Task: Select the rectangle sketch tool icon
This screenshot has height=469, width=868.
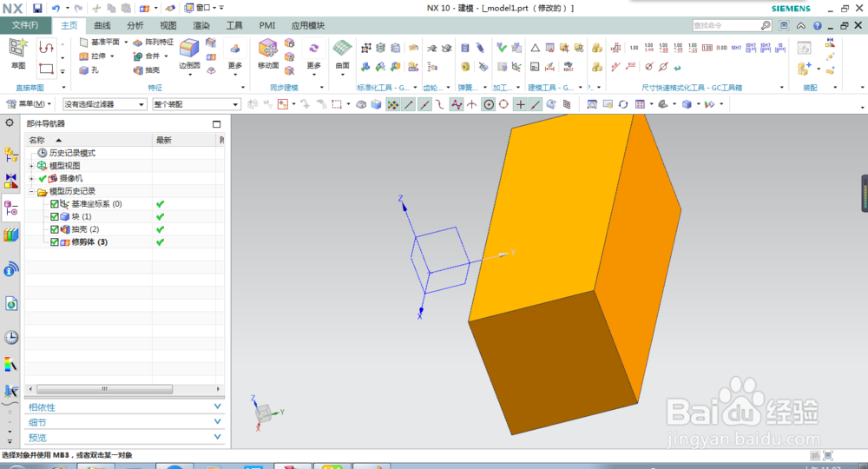Action: point(47,69)
